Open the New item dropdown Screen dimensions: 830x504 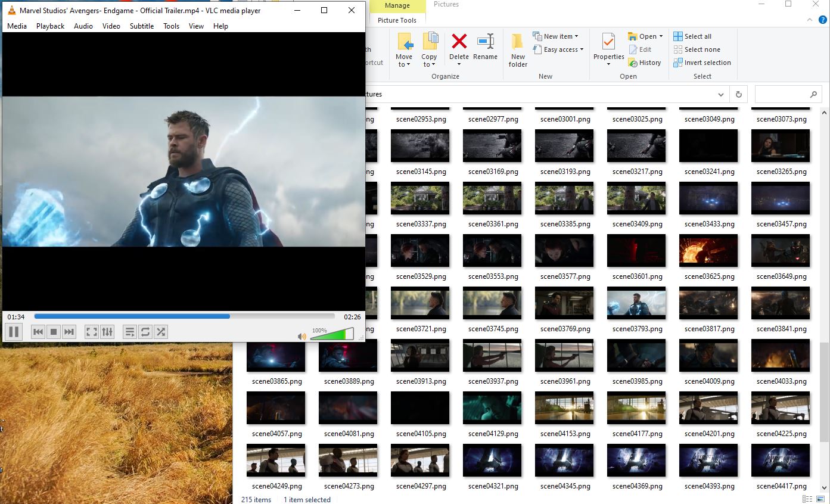click(x=555, y=36)
